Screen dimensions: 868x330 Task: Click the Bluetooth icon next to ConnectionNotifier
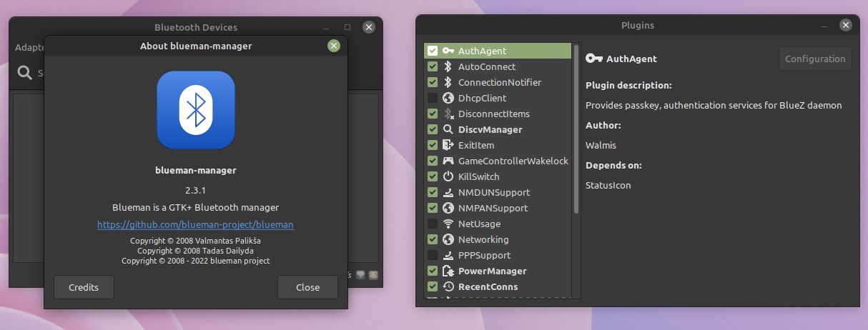[x=448, y=82]
